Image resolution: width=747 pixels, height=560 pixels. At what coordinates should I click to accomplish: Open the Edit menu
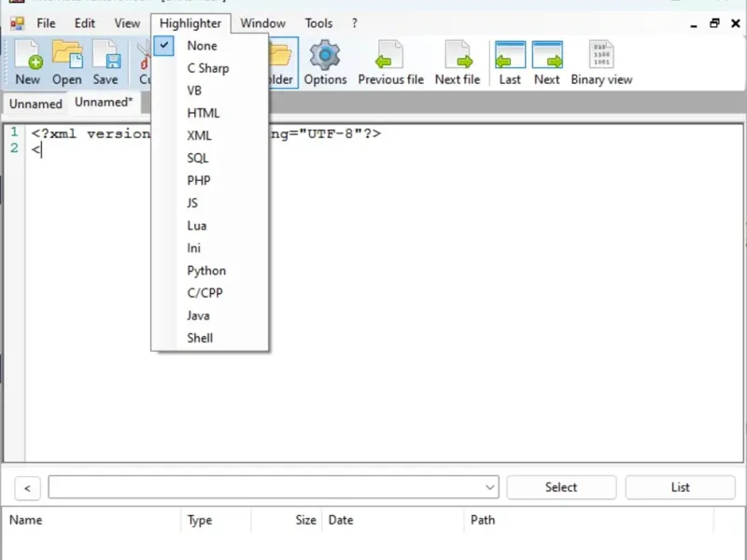click(84, 22)
